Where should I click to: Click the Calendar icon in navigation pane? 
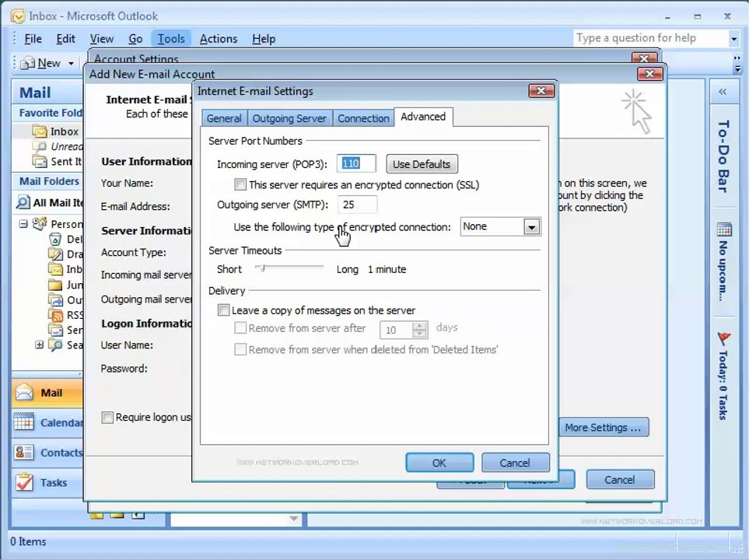24,422
